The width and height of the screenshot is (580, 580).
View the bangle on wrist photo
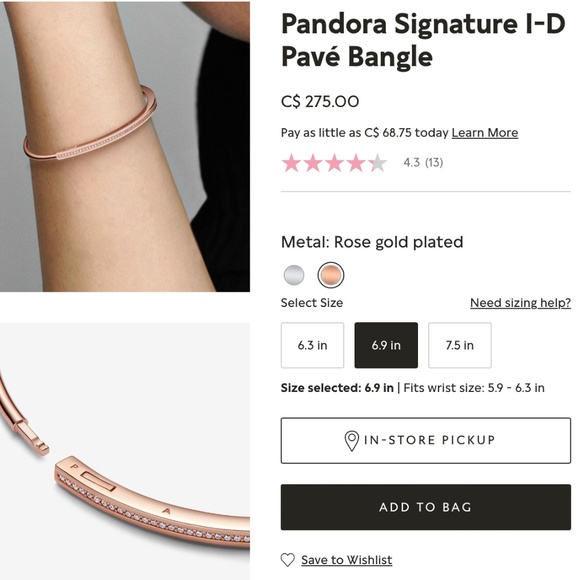pyautogui.click(x=125, y=146)
